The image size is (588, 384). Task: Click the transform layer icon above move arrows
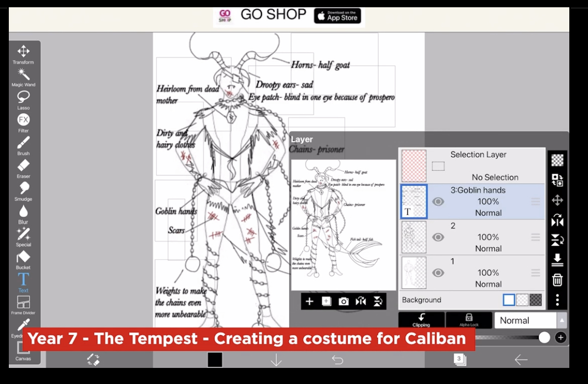[x=557, y=180]
